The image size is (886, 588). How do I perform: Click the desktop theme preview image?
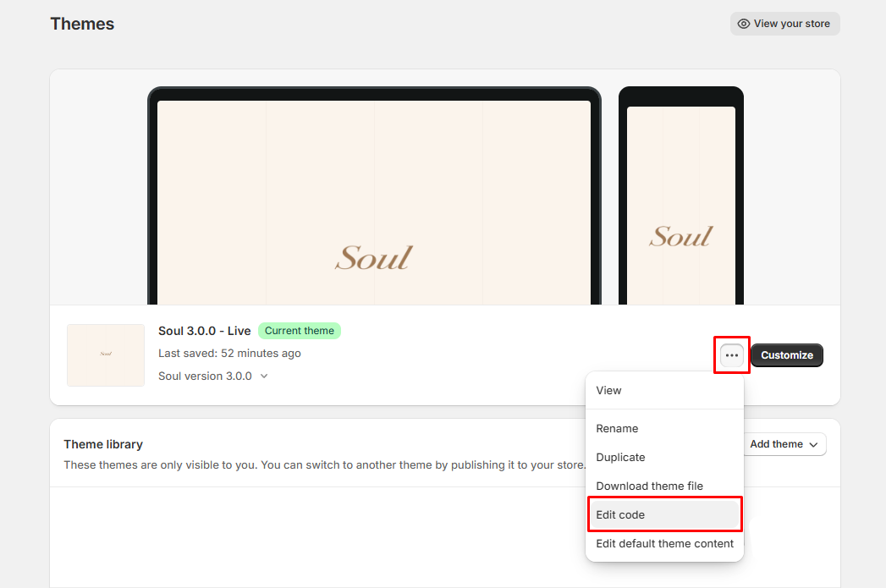373,201
